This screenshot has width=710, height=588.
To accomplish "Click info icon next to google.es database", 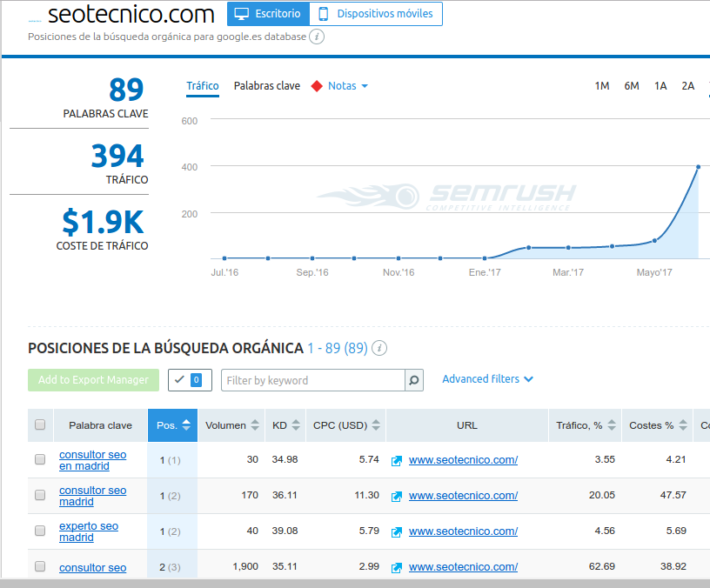I will (x=317, y=37).
